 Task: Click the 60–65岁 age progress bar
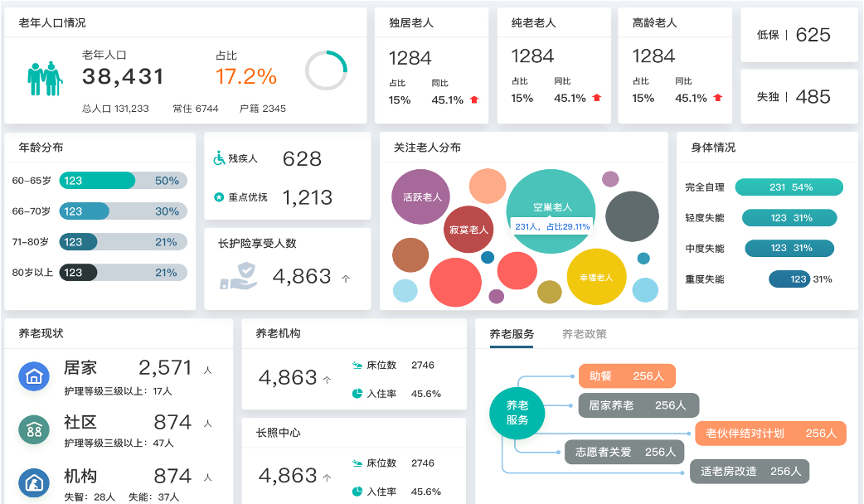point(100,181)
